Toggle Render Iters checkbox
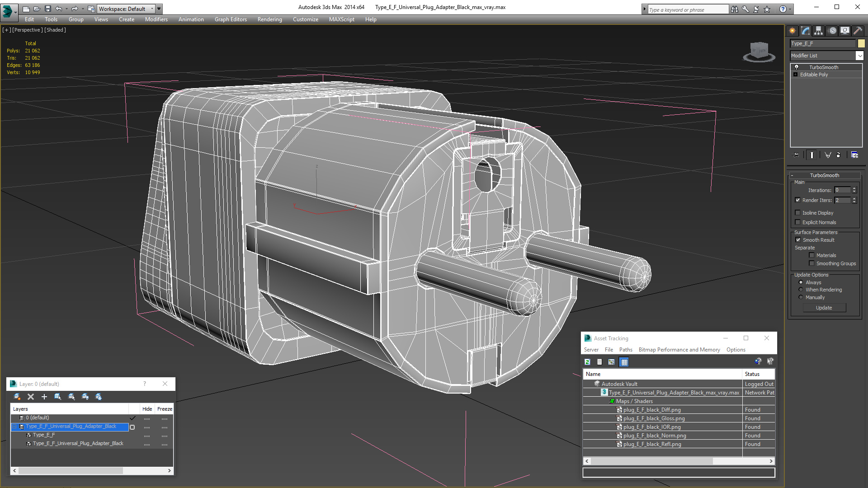Viewport: 868px width, 488px height. click(x=797, y=200)
